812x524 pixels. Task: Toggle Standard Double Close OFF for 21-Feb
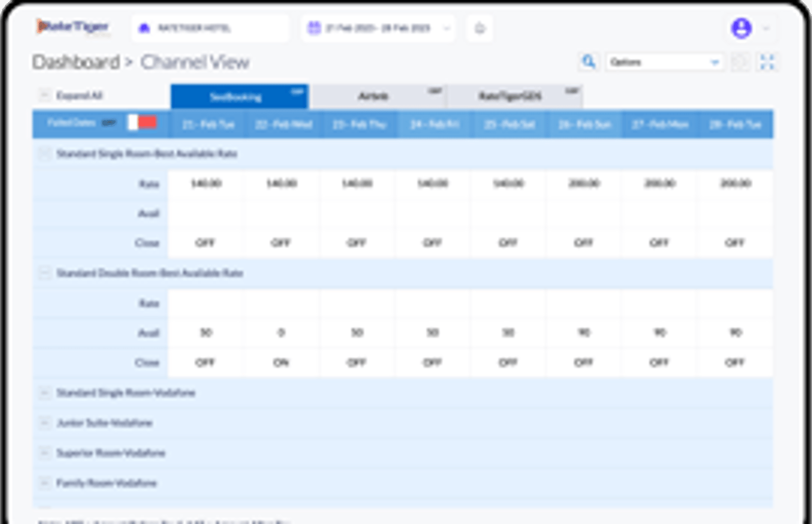(206, 363)
